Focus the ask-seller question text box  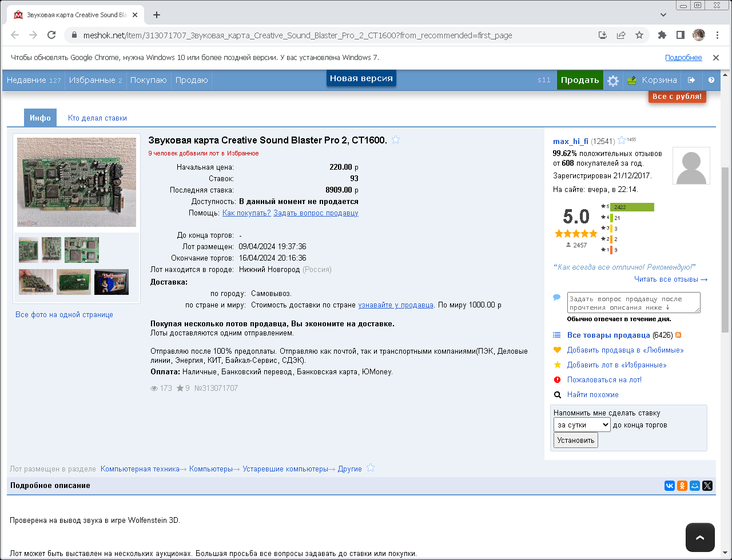pyautogui.click(x=634, y=303)
